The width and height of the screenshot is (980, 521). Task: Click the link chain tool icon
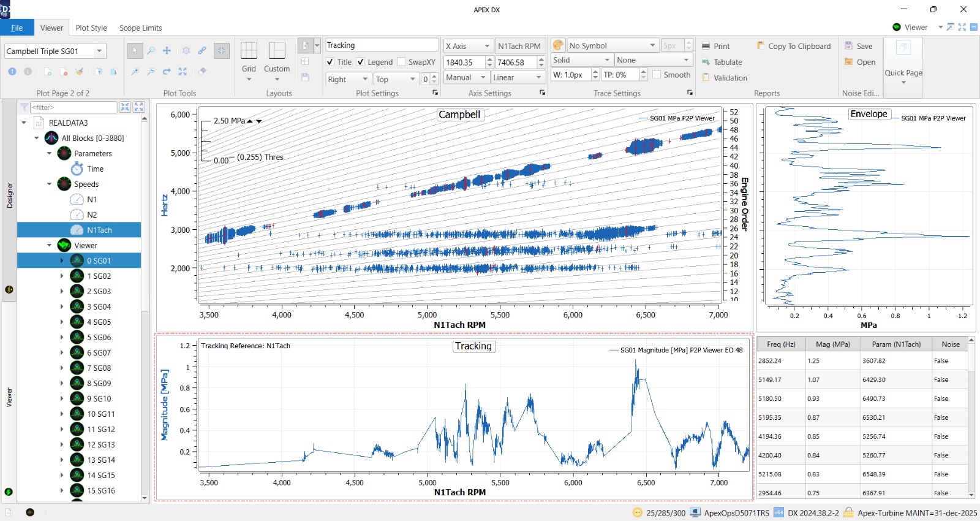[x=202, y=51]
